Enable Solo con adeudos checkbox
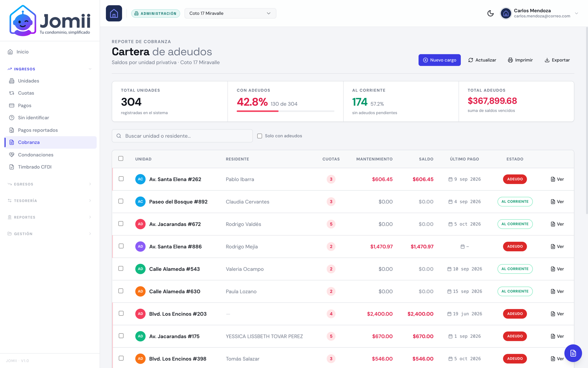588x368 pixels. (260, 136)
